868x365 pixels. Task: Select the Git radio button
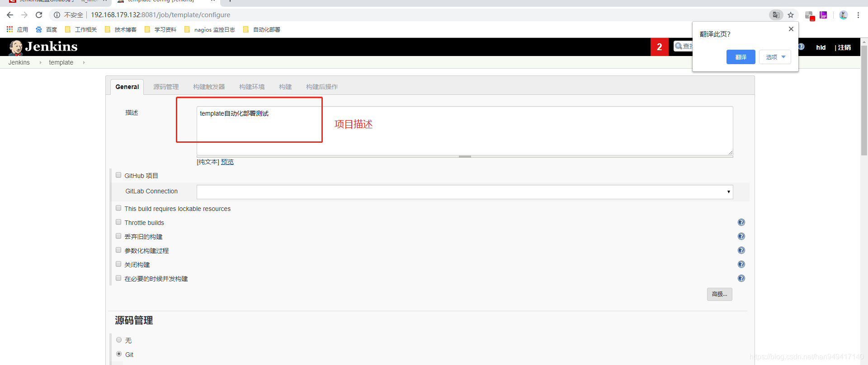119,354
